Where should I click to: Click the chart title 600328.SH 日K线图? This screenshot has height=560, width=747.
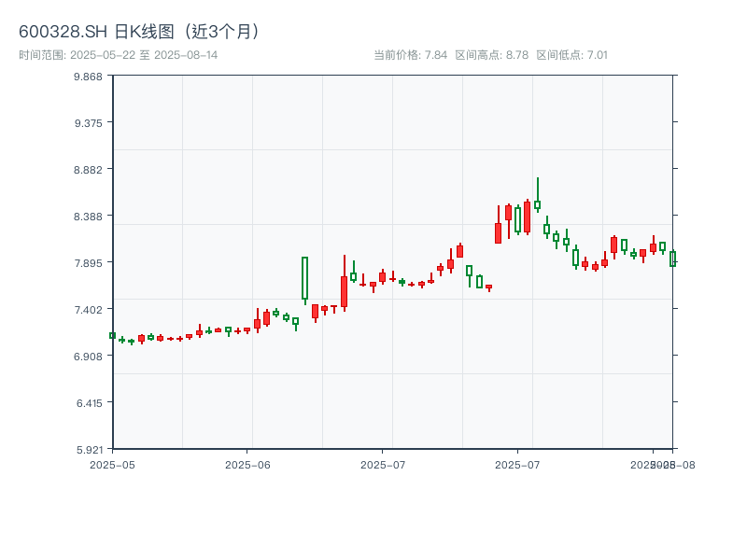pos(140,32)
